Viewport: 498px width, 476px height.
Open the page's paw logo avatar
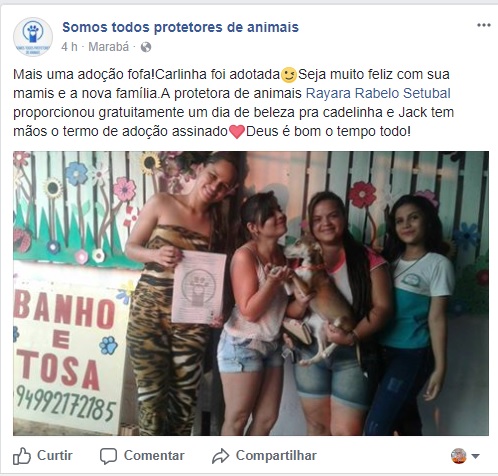[33, 37]
